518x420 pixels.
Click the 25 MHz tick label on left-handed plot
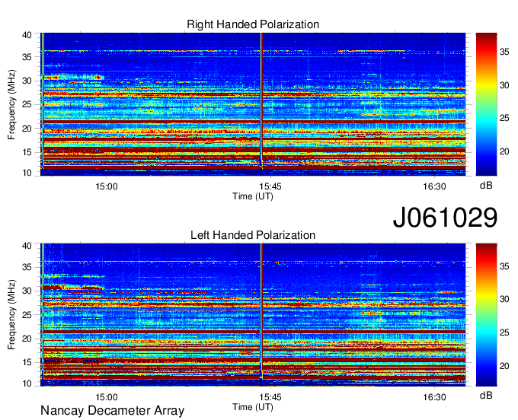[x=27, y=315]
